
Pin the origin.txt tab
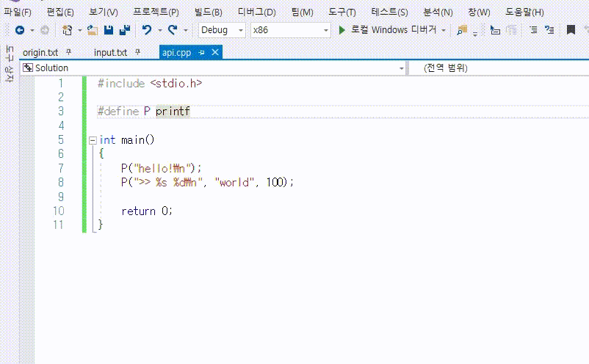68,52
